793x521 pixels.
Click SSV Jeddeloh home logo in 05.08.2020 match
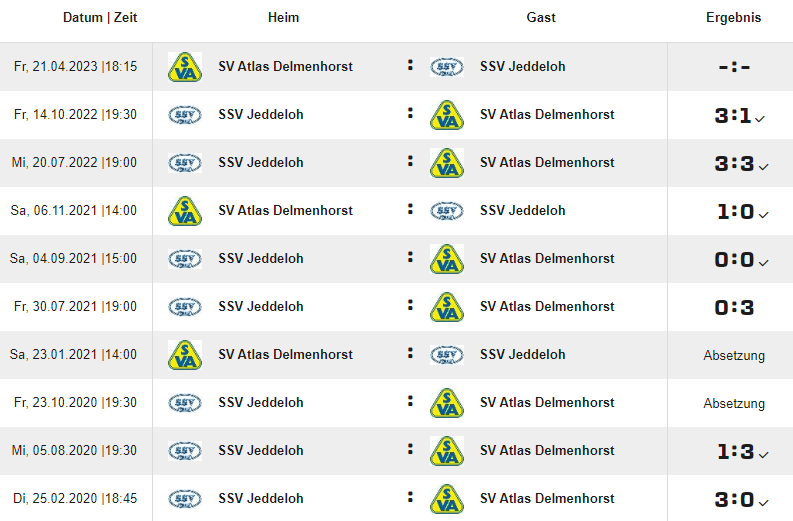click(x=185, y=451)
